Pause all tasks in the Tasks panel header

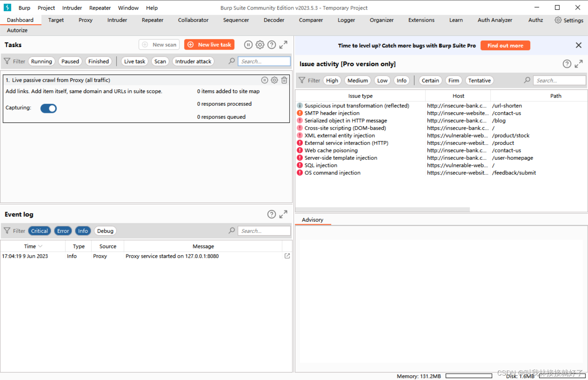click(x=248, y=45)
